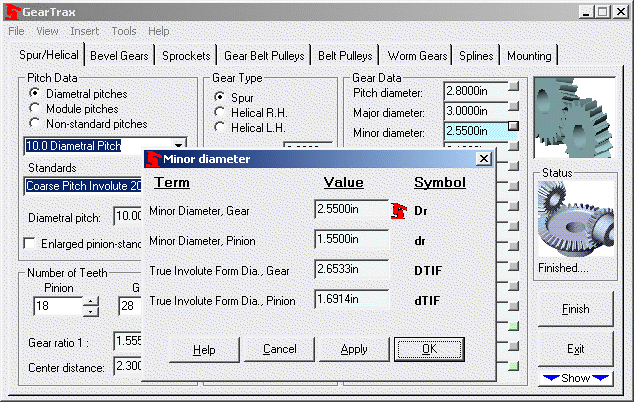This screenshot has width=634, height=402.
Task: Click the Gear ratio value field
Action: tap(128, 341)
